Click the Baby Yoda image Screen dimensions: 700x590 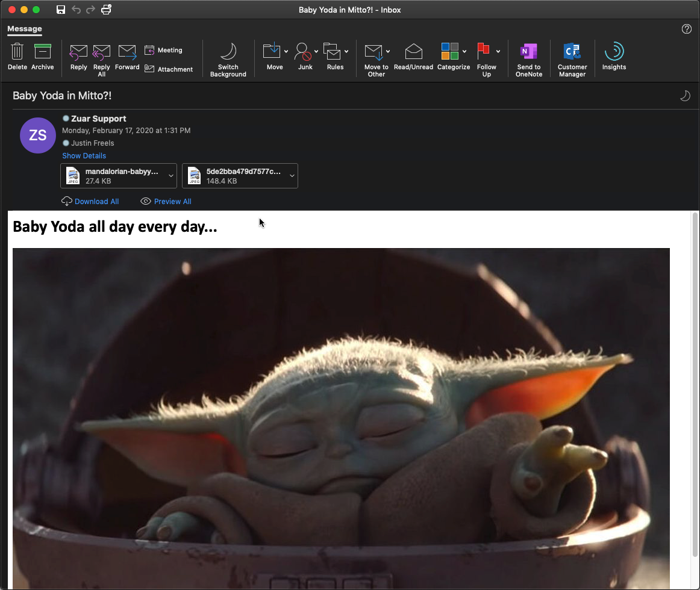(341, 418)
